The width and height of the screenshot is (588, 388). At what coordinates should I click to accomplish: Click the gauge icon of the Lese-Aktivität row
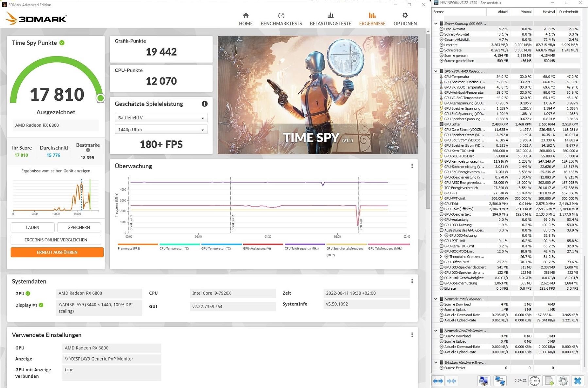coord(441,29)
